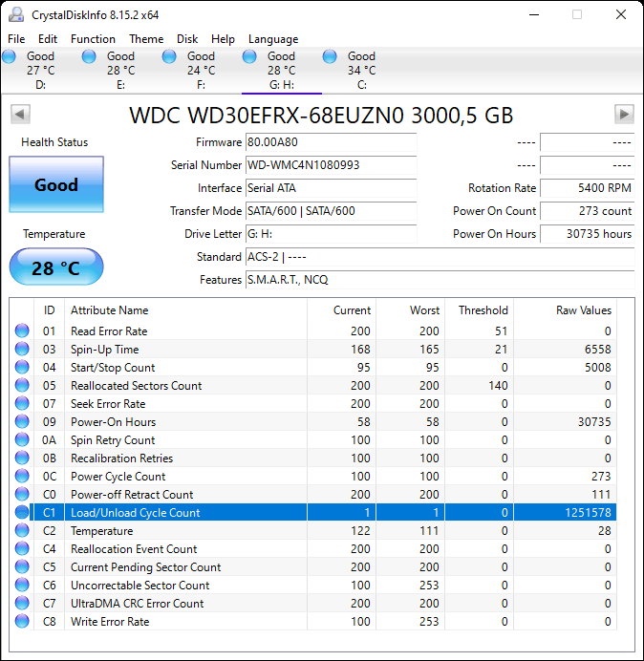Select disk F: status orb in the disk bar
The height and width of the screenshot is (661, 644).
point(169,56)
